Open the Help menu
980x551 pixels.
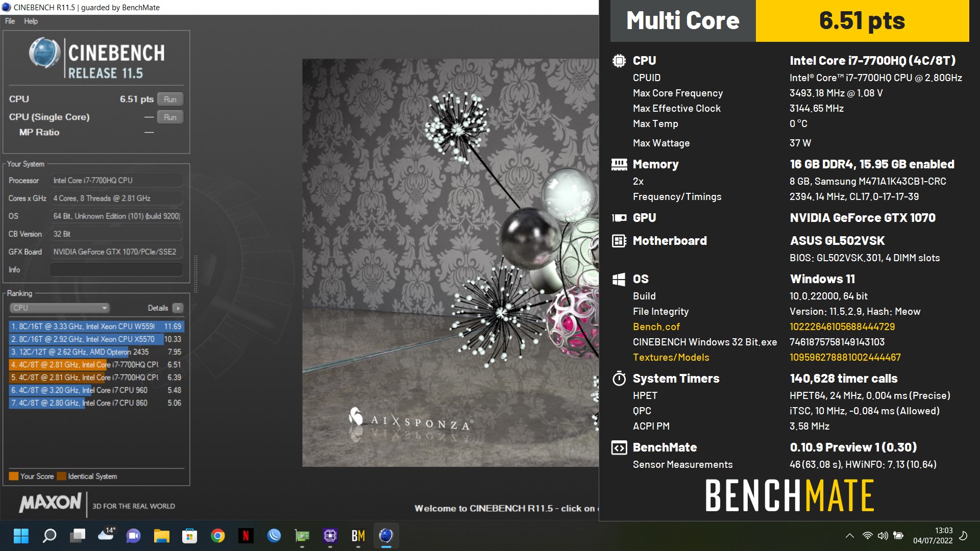(31, 21)
